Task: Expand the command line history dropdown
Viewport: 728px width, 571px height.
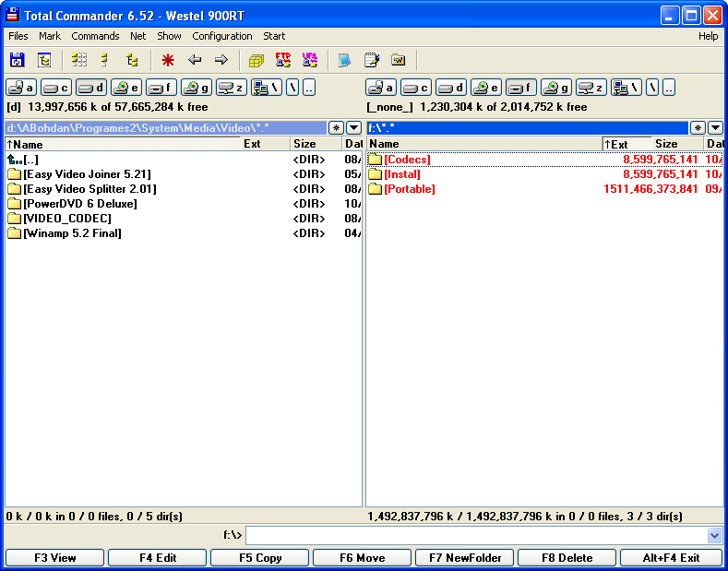Action: [714, 536]
